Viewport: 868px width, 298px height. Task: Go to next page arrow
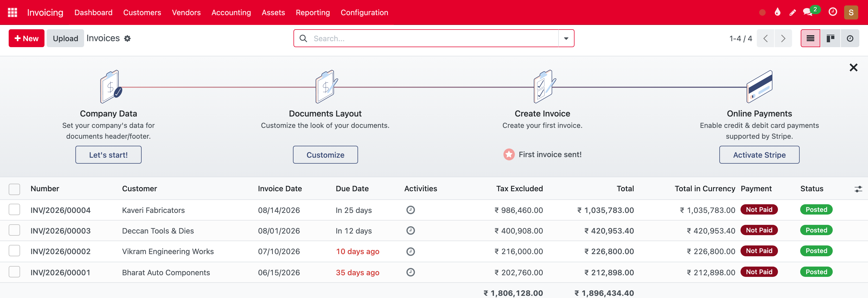coord(783,38)
